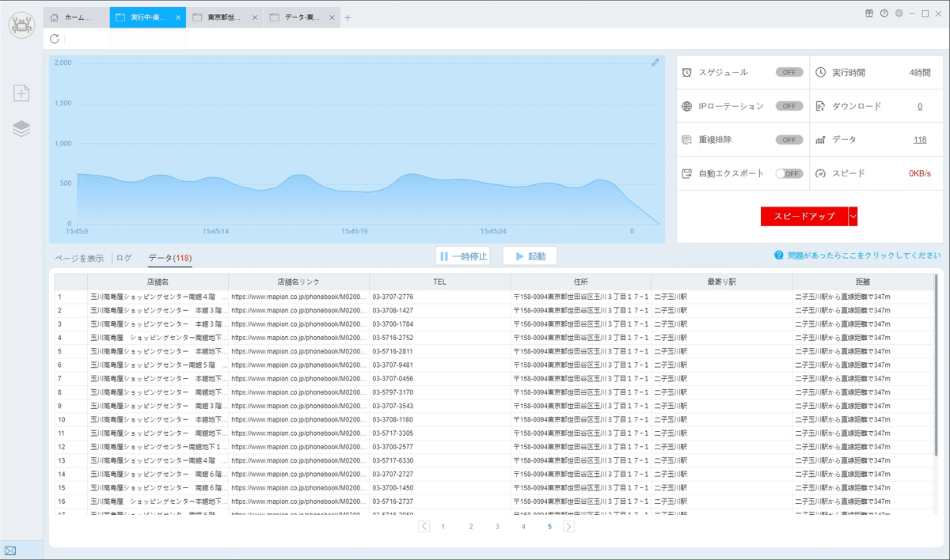The height and width of the screenshot is (560, 950).
Task: Click the 距離 column header
Action: (x=862, y=282)
